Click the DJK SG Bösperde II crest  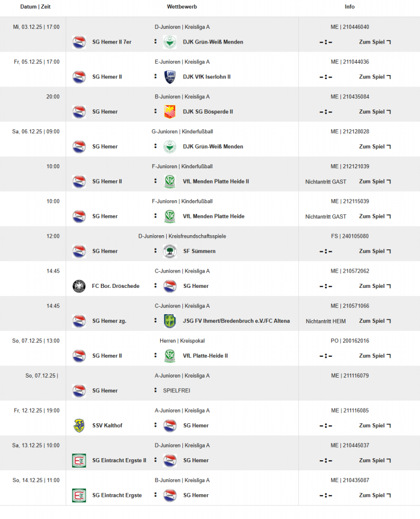click(x=170, y=112)
